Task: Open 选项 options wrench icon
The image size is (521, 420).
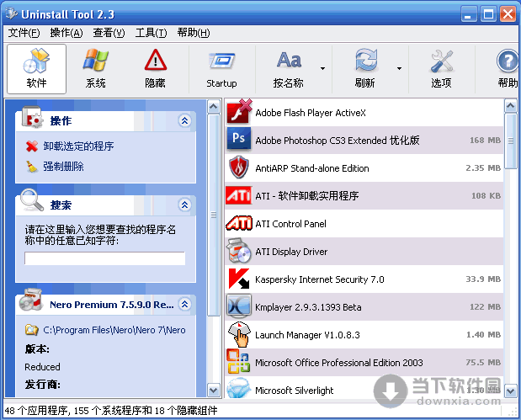Action: coord(441,69)
